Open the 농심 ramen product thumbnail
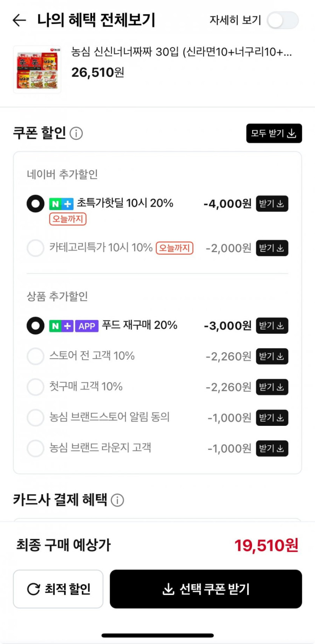 pyautogui.click(x=37, y=69)
